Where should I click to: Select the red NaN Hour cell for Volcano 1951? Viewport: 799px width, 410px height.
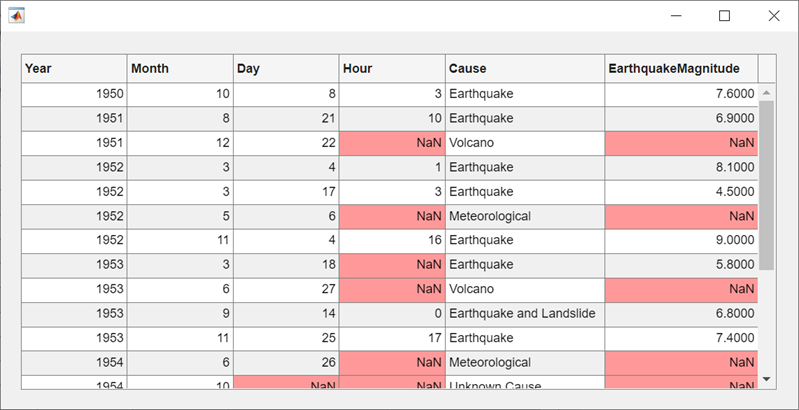click(392, 143)
